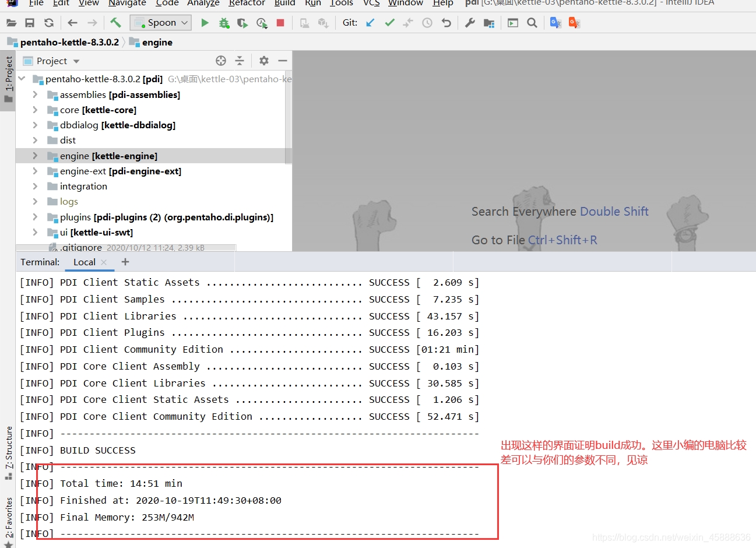Open the View menu
This screenshot has height=548, width=756.
click(x=89, y=3)
